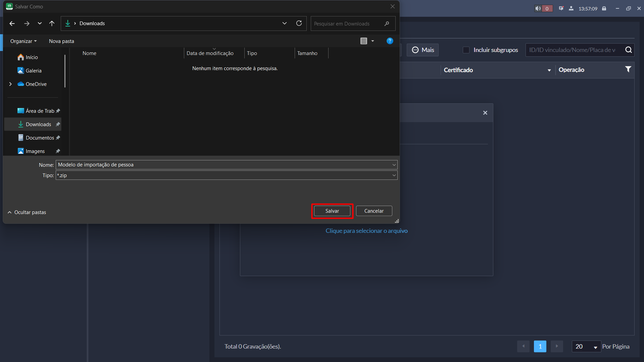Screen dimensions: 644x362
Task: Click the lock screen icon in title bar
Action: 604,8
